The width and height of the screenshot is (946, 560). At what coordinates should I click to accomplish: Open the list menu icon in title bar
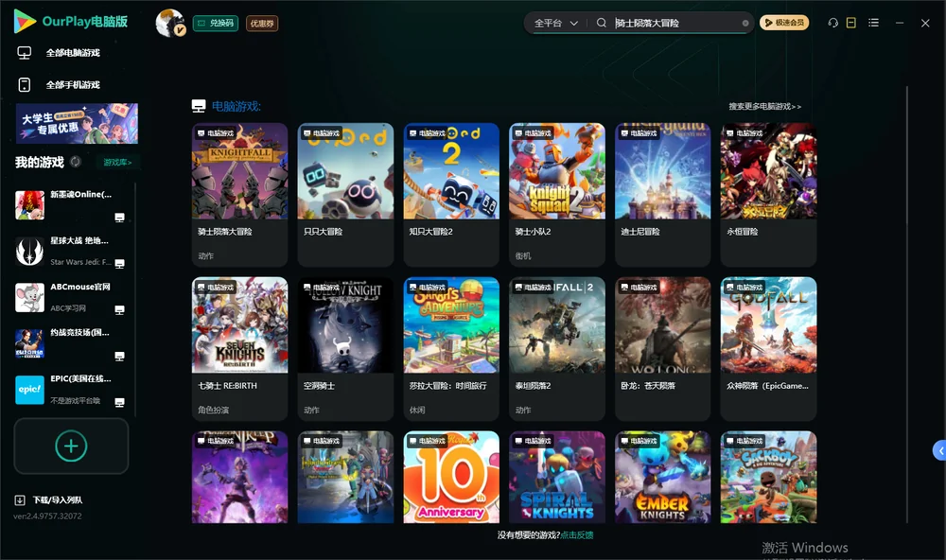(873, 23)
